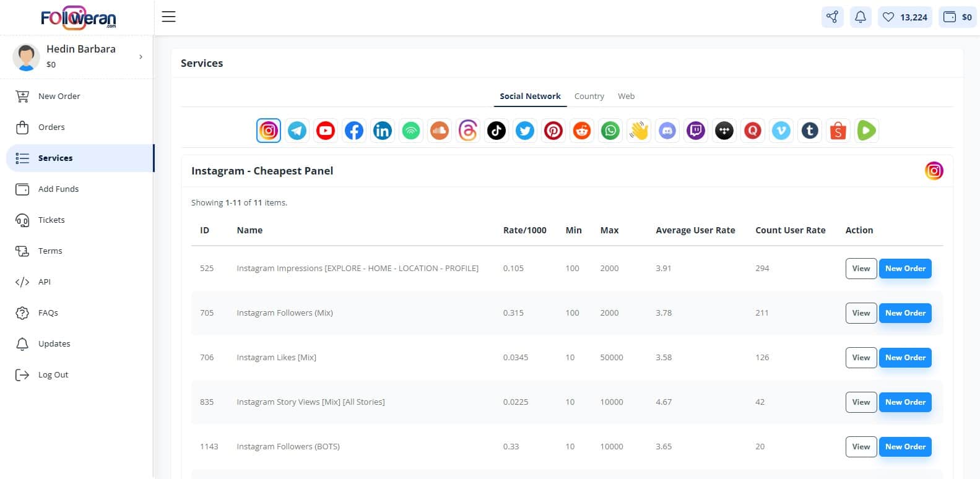
Task: Click the Log Out link
Action: [53, 374]
